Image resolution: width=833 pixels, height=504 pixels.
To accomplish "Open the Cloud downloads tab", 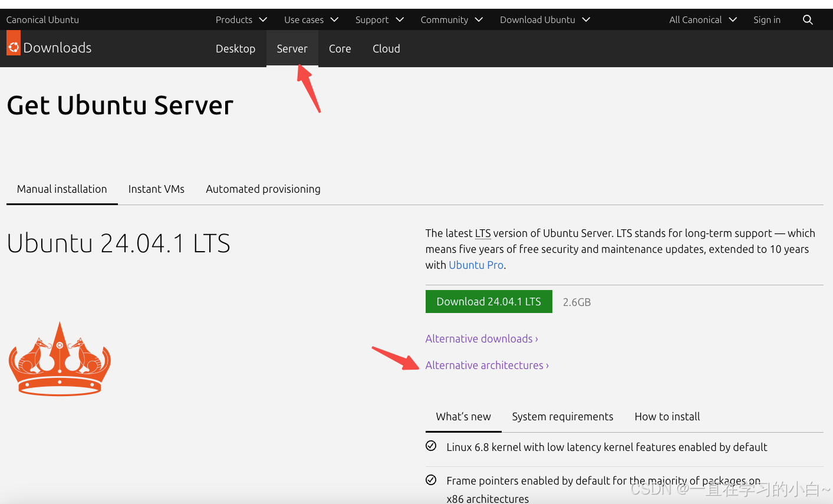I will pyautogui.click(x=386, y=48).
